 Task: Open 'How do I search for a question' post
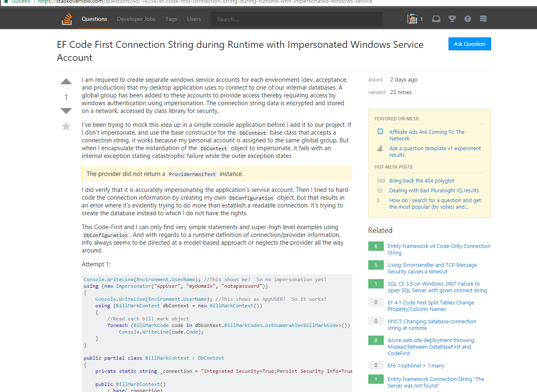click(x=435, y=203)
